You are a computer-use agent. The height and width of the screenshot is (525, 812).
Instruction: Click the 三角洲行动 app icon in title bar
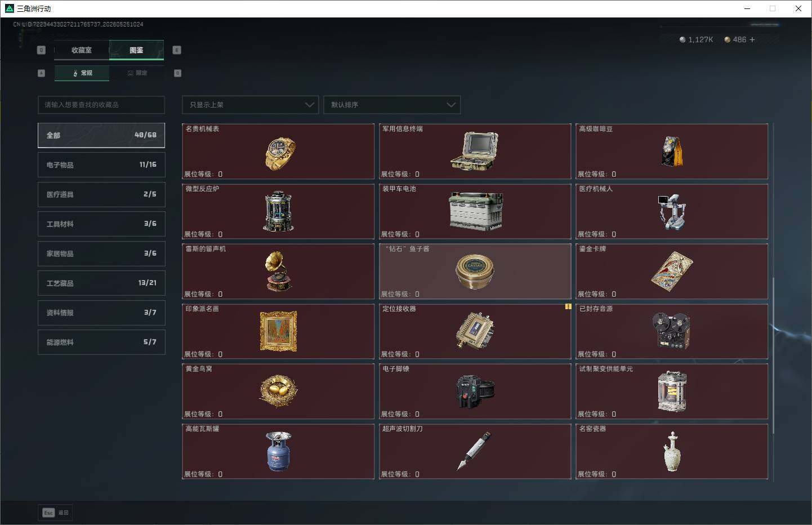click(9, 8)
